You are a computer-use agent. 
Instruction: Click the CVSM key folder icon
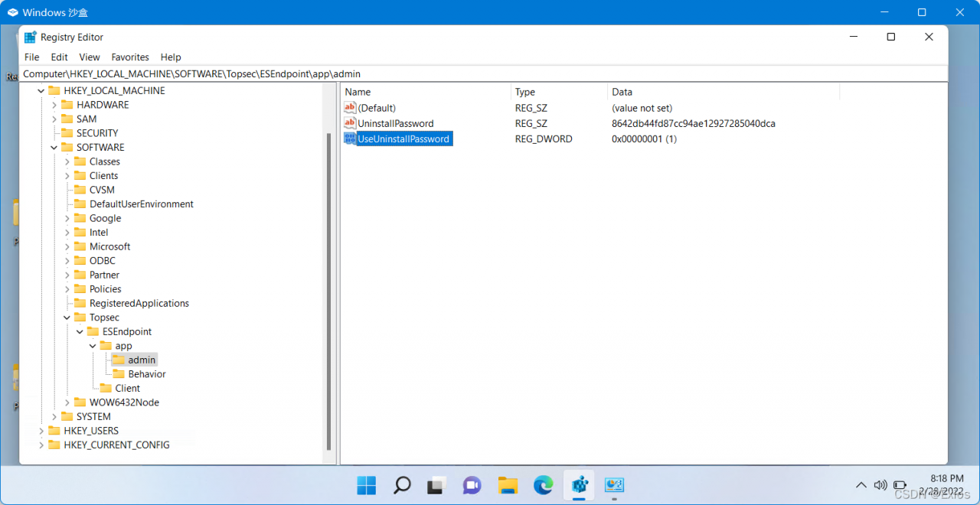click(x=80, y=190)
